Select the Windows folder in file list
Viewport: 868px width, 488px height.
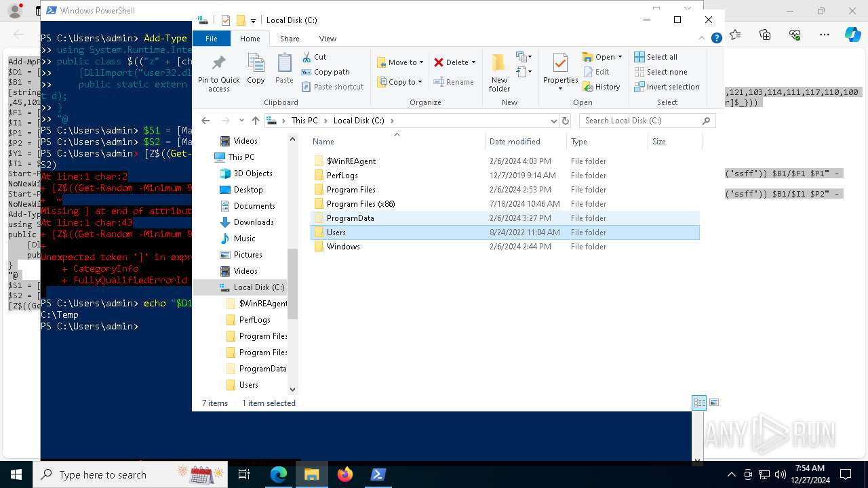pos(505,247)
